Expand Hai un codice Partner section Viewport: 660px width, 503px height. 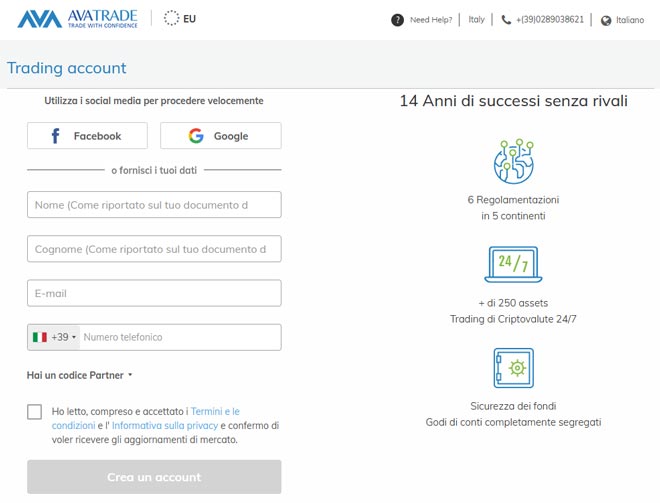(80, 376)
